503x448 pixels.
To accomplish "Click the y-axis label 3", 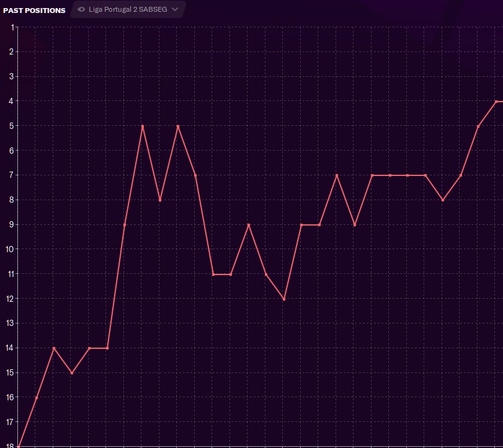I will click(x=11, y=76).
